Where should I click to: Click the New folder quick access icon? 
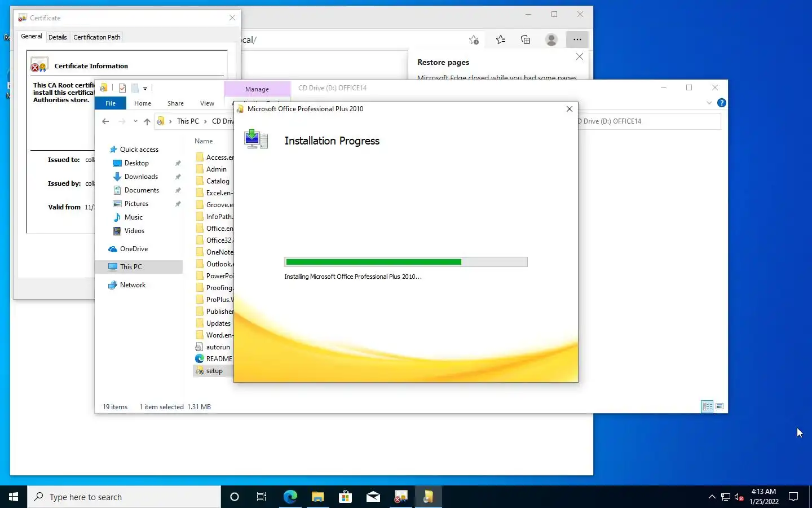coord(135,88)
